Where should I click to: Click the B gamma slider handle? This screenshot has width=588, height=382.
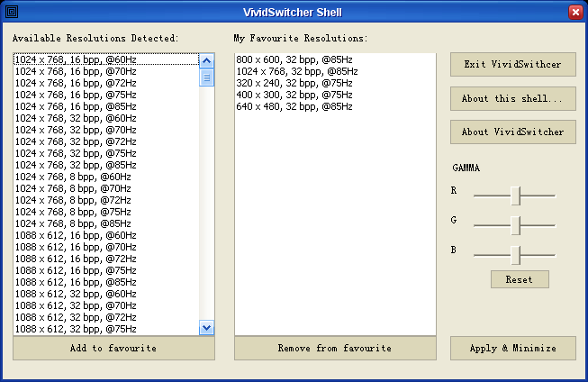516,255
